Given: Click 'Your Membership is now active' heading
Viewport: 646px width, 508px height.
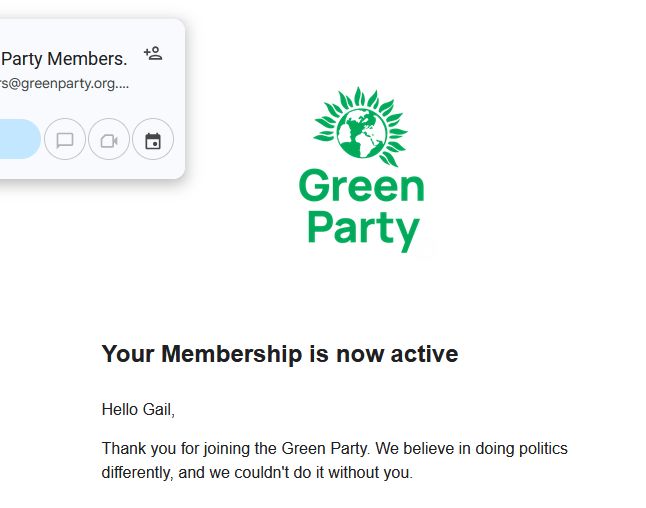Looking at the screenshot, I should (280, 354).
